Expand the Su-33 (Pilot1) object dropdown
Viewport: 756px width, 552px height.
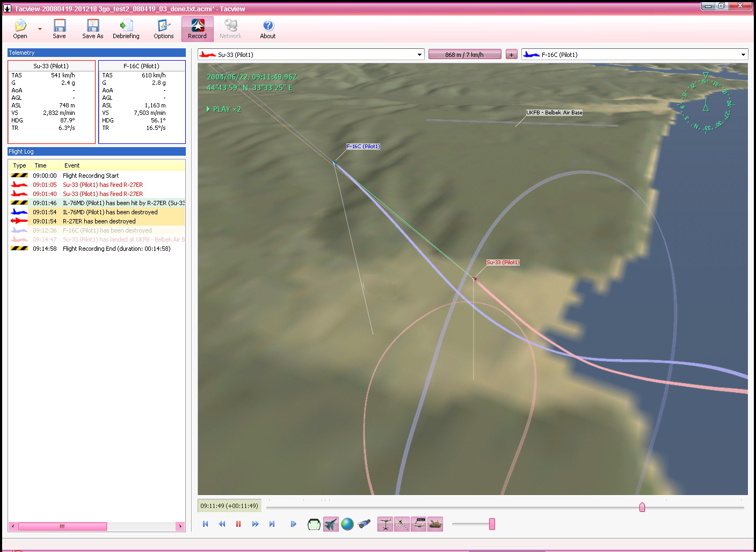[419, 55]
